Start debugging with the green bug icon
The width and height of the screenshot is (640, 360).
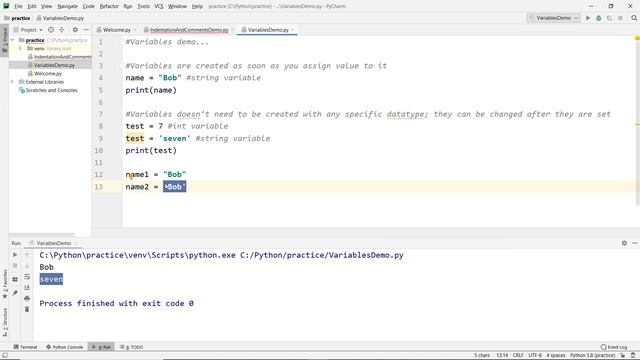pos(599,18)
